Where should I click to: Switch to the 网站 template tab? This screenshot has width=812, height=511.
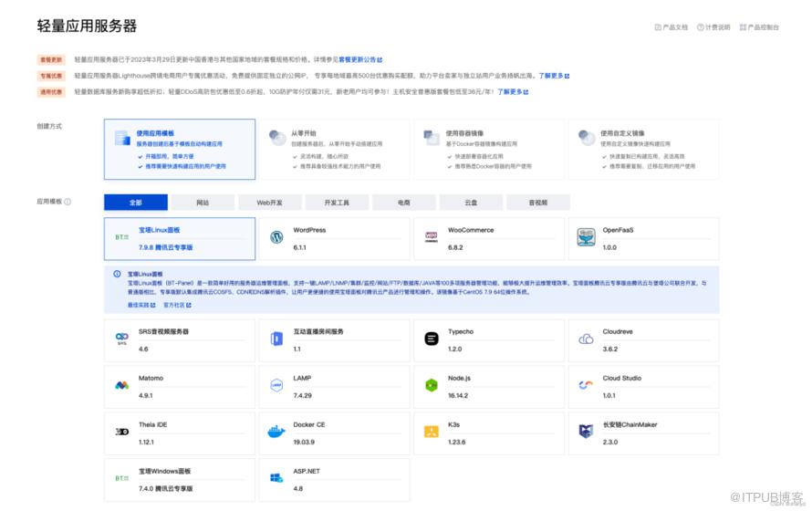pyautogui.click(x=203, y=203)
